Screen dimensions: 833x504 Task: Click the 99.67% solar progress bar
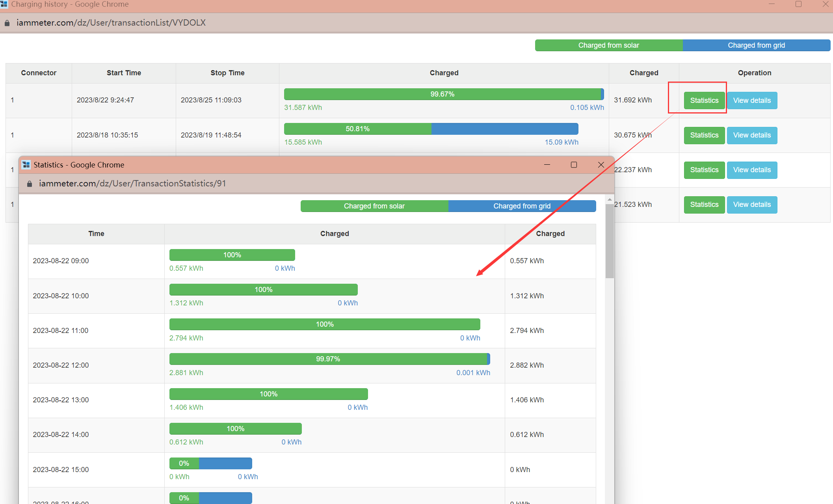[442, 94]
